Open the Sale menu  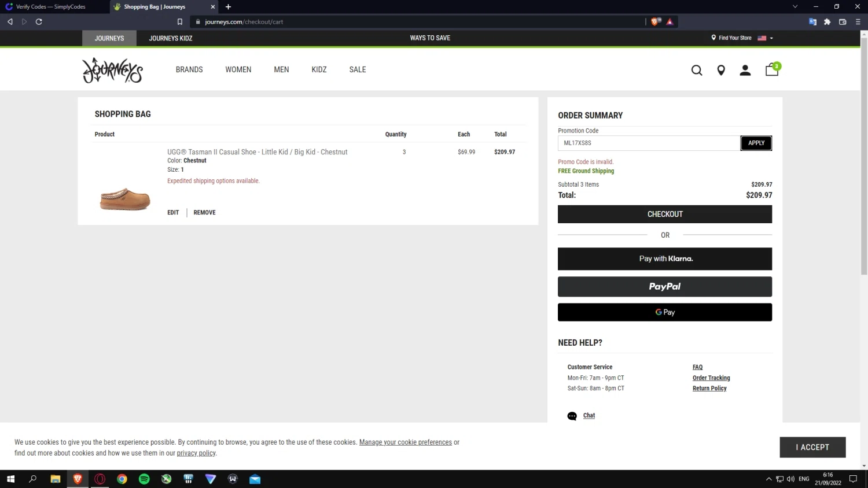click(x=358, y=69)
